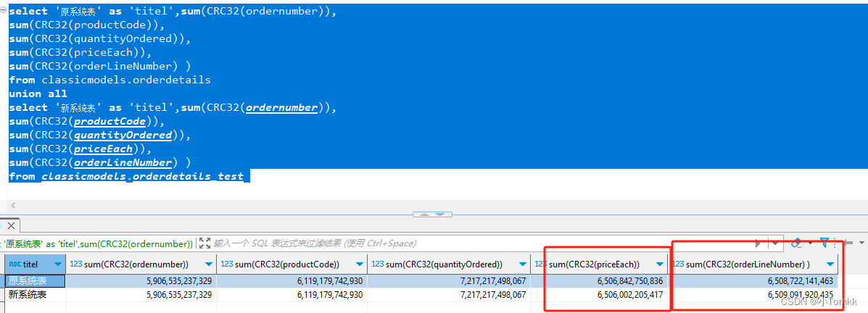Click underlined quantityOrdered in second select
868x313 pixels.
(123, 135)
